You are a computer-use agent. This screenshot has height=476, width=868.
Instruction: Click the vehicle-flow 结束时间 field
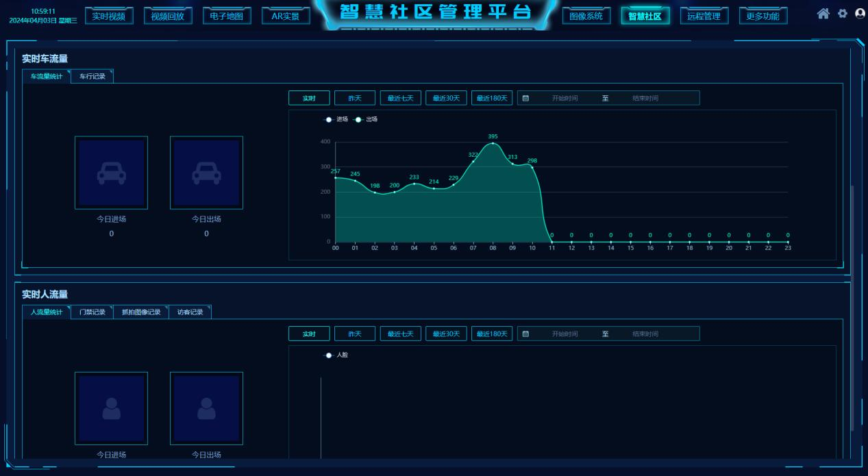tap(645, 98)
